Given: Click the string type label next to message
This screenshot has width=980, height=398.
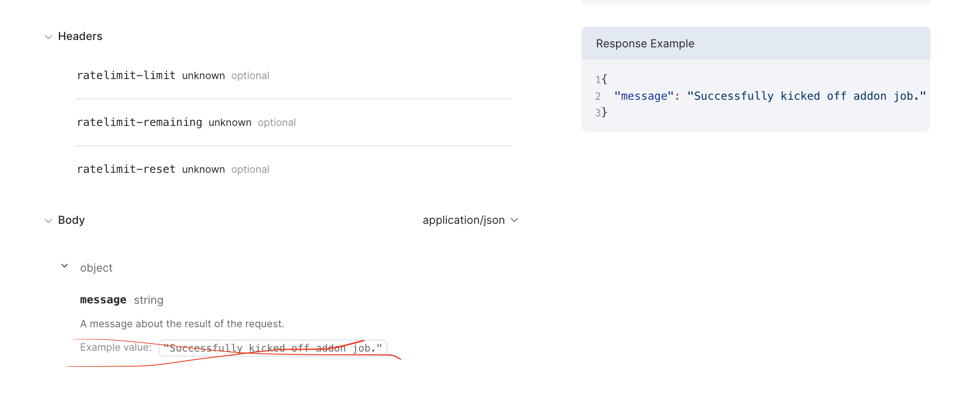Looking at the screenshot, I should [x=149, y=300].
